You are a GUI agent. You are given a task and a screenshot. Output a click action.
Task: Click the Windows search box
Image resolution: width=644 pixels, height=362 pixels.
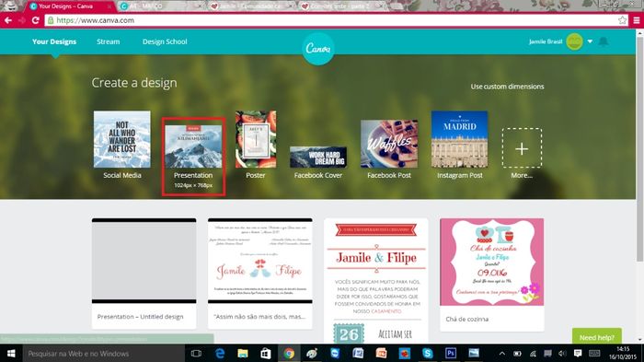click(103, 354)
